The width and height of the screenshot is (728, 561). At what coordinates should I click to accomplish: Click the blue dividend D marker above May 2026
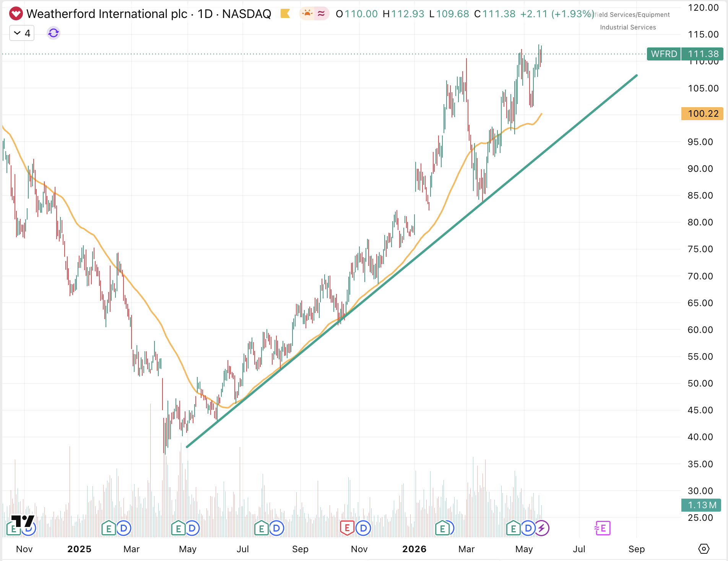pos(528,528)
